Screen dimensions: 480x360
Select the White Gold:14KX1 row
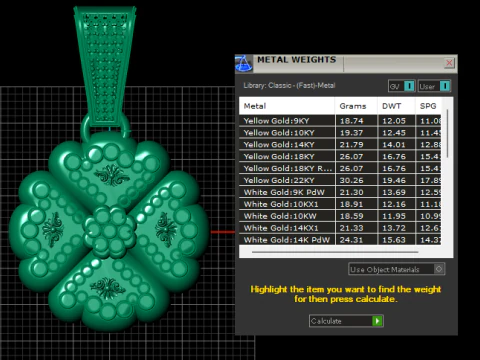pos(340,228)
